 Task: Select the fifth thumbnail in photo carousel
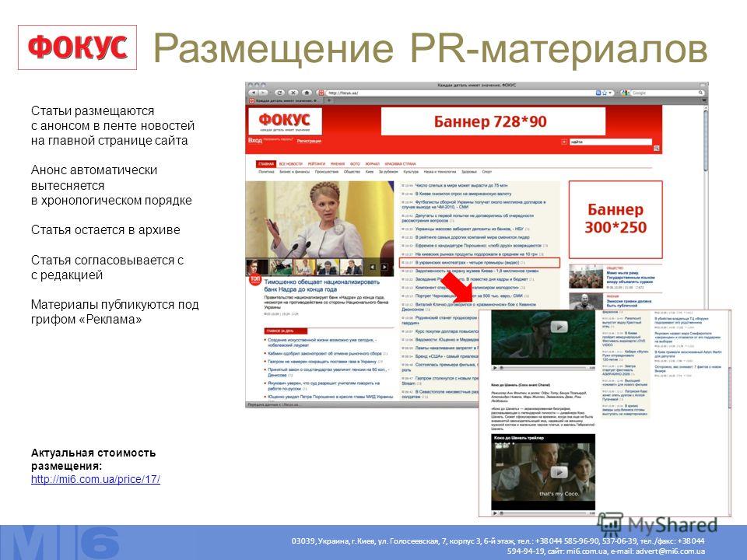351,267
